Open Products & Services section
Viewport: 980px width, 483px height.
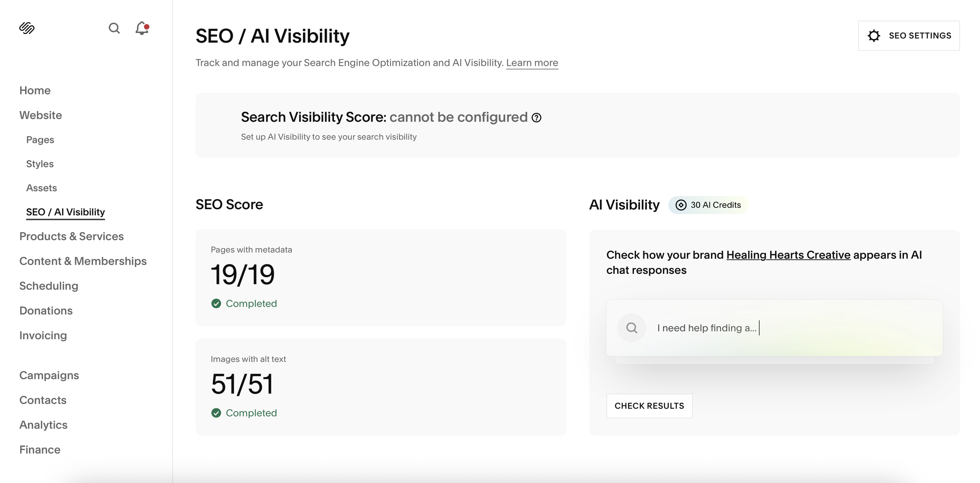(71, 236)
